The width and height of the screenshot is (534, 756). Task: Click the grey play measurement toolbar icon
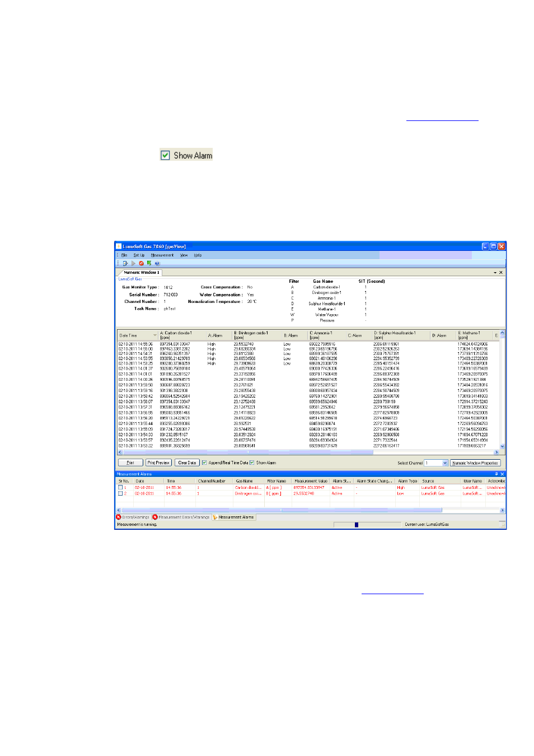point(134,263)
